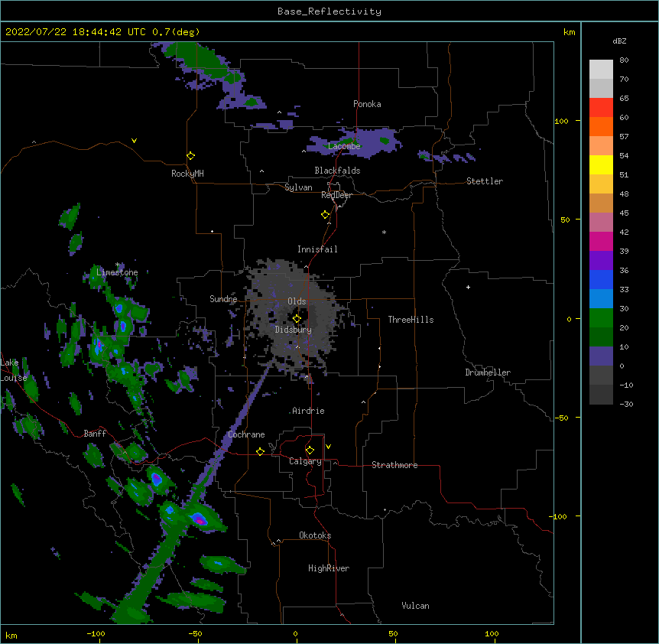
Task: Pick the magenta 39-42 dBZ legend swatch
Action: pyautogui.click(x=601, y=242)
